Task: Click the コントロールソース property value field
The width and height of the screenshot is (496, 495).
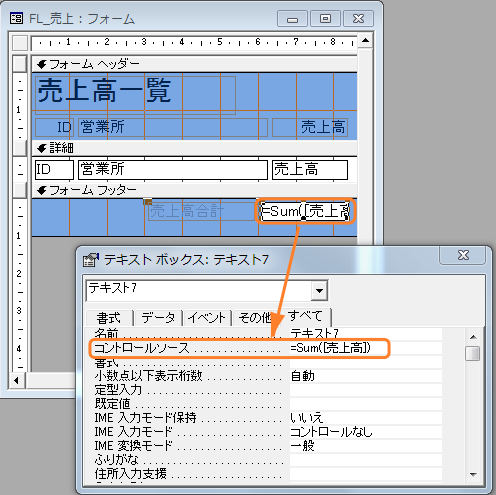Action: [366, 348]
